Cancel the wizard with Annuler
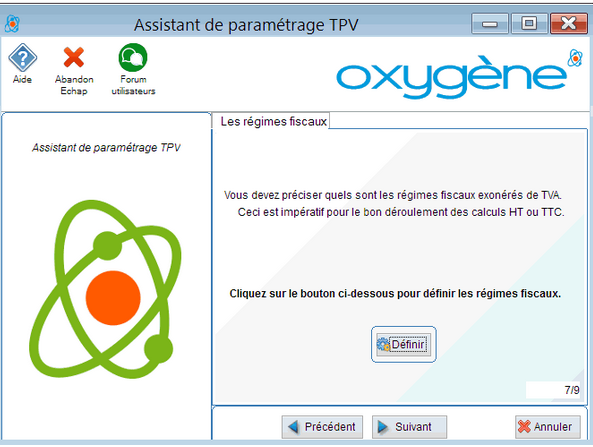 [548, 427]
